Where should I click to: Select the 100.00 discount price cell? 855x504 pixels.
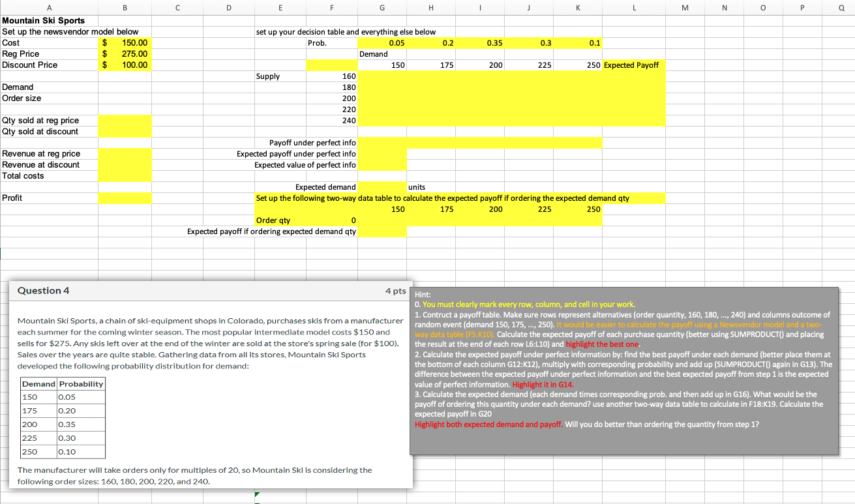tap(125, 65)
